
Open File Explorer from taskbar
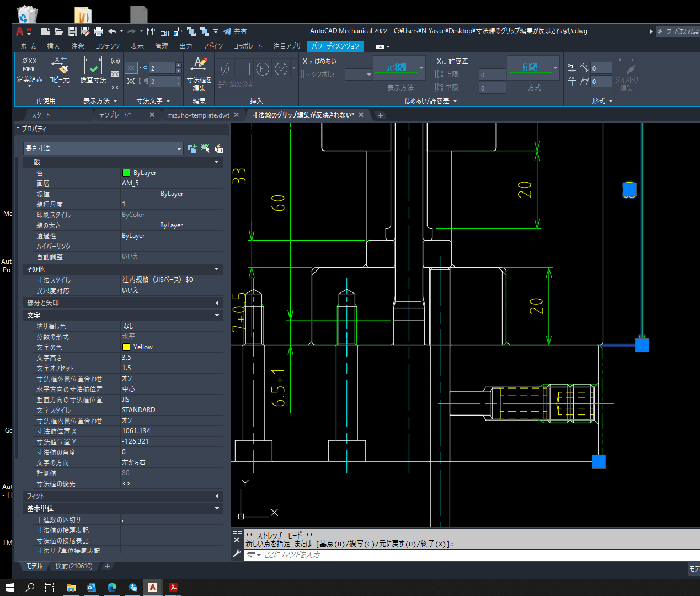pos(71,588)
